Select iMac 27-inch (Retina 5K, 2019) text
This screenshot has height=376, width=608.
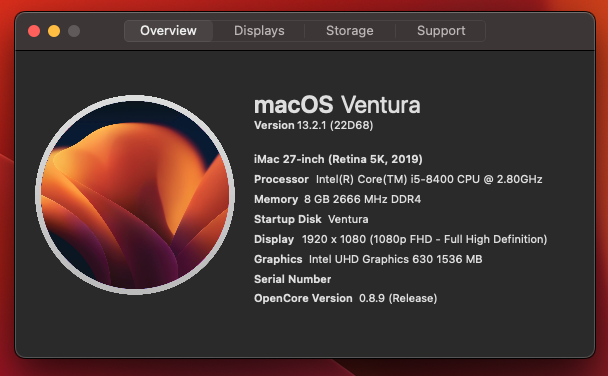coord(338,159)
